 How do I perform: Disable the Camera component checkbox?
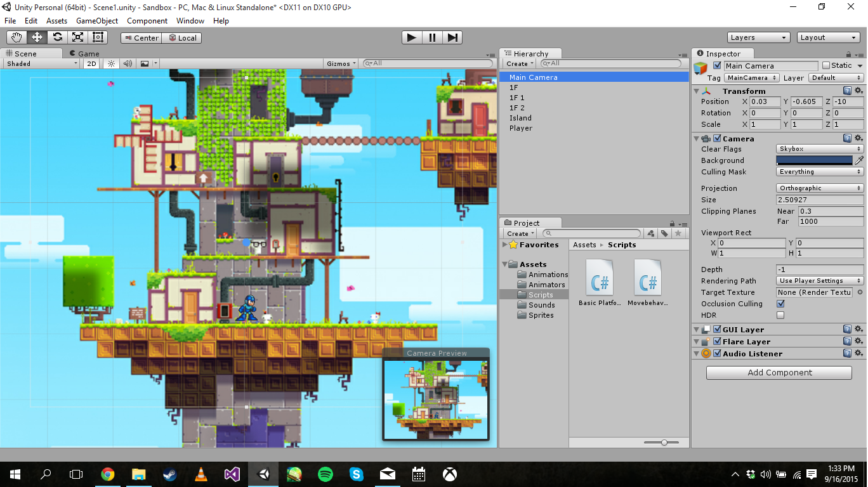717,138
